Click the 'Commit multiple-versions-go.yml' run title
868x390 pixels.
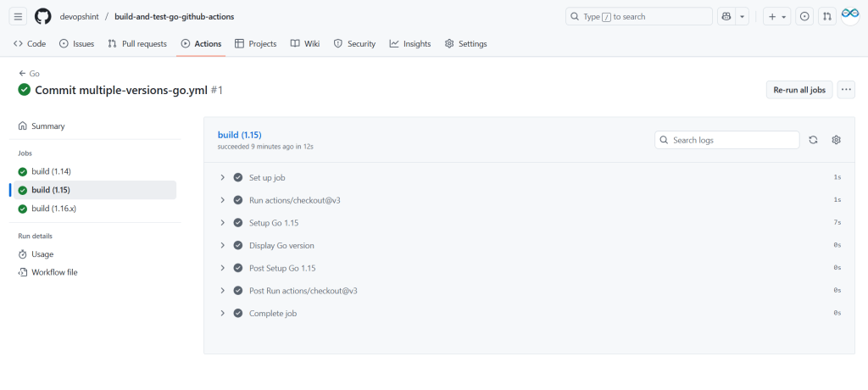pyautogui.click(x=121, y=91)
